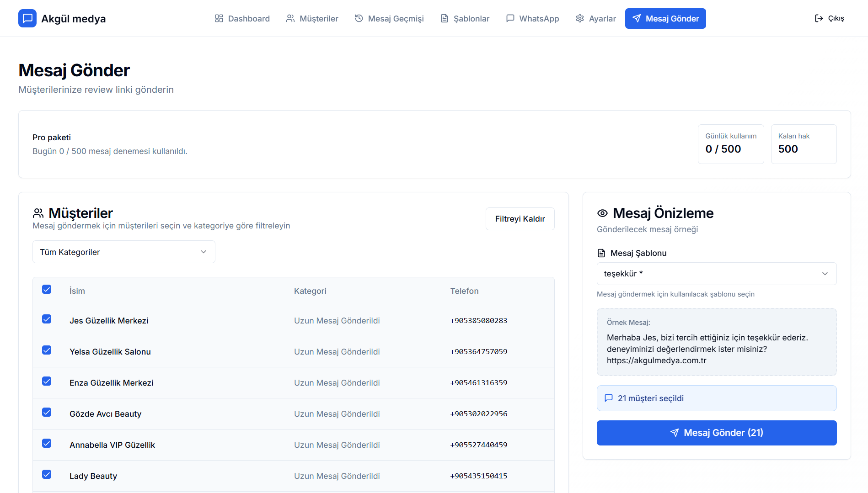The width and height of the screenshot is (868, 493).
Task: Click the Kategori column header
Action: 310,291
